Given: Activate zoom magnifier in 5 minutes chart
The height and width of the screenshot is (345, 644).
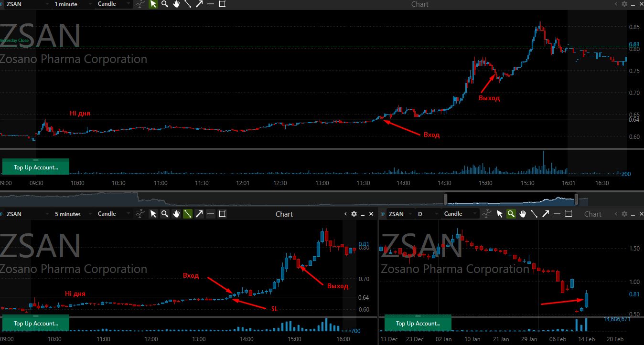Looking at the screenshot, I should [165, 214].
